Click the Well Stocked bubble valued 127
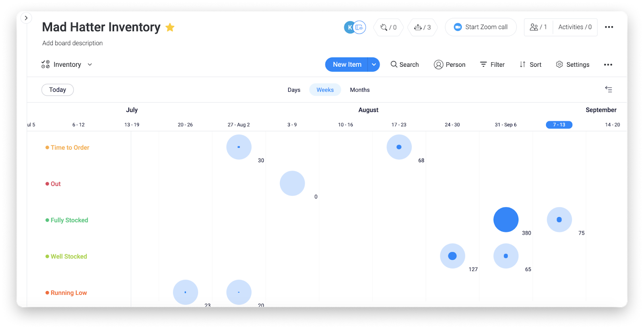Image resolution: width=644 pixels, height=329 pixels. pos(452,256)
